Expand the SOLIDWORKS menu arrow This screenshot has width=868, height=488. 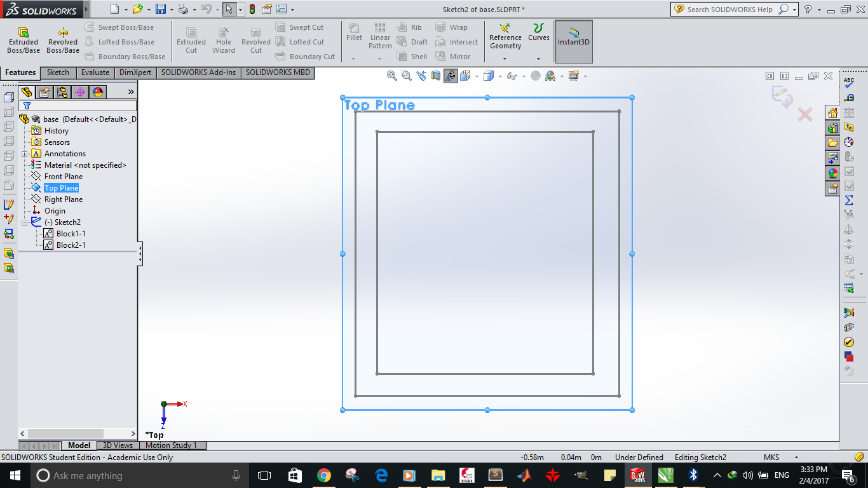point(86,10)
